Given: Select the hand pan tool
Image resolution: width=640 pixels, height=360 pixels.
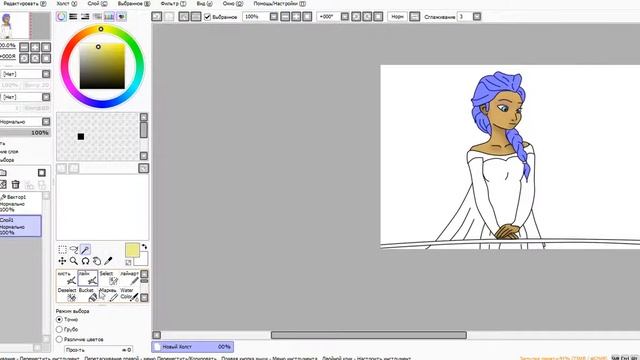Looking at the screenshot, I should tap(97, 261).
